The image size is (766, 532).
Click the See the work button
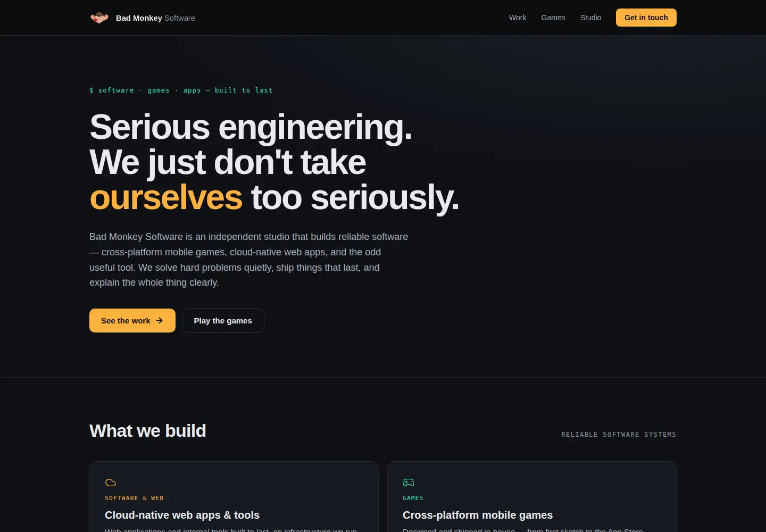[x=132, y=320]
